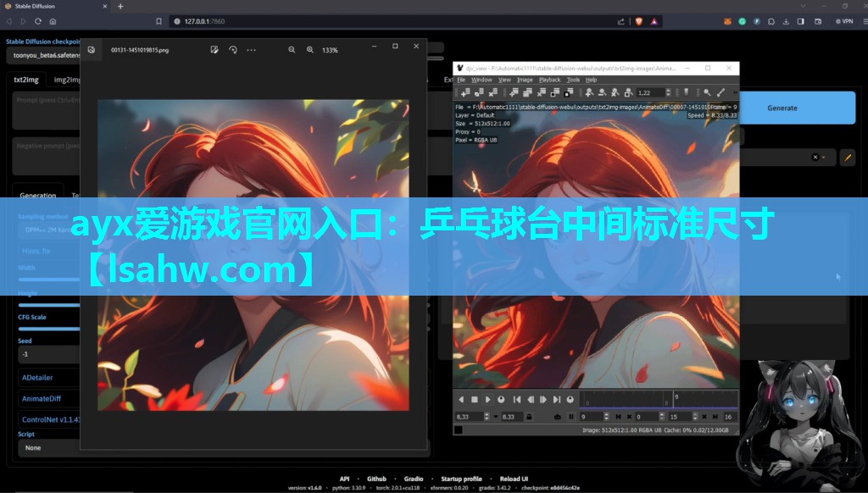The height and width of the screenshot is (493, 868).
Task: Zoom in using djv_view magnifier plus icon
Action: tap(590, 92)
